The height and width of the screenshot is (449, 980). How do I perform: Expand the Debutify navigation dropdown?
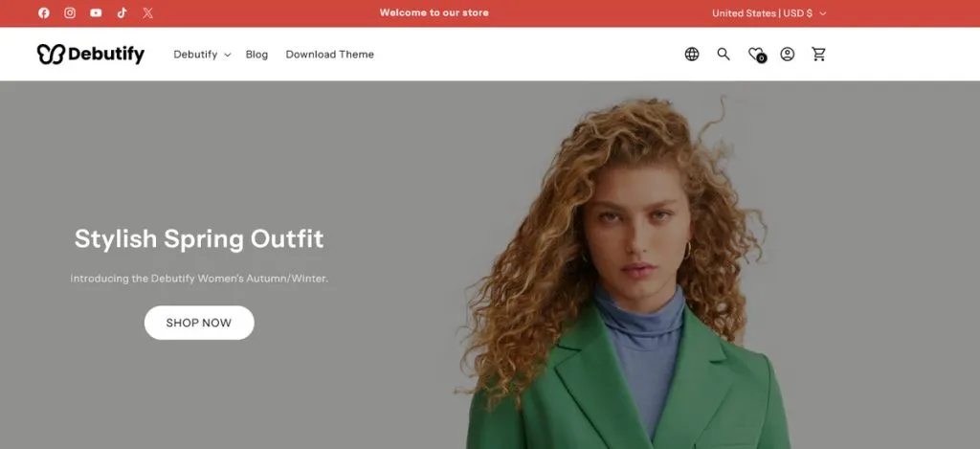pyautogui.click(x=202, y=55)
